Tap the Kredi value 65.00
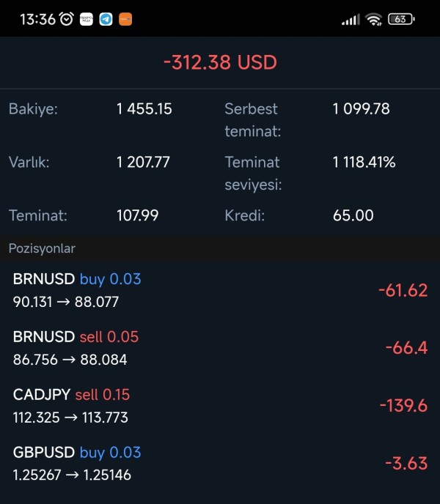The width and height of the screenshot is (440, 504). [x=353, y=215]
